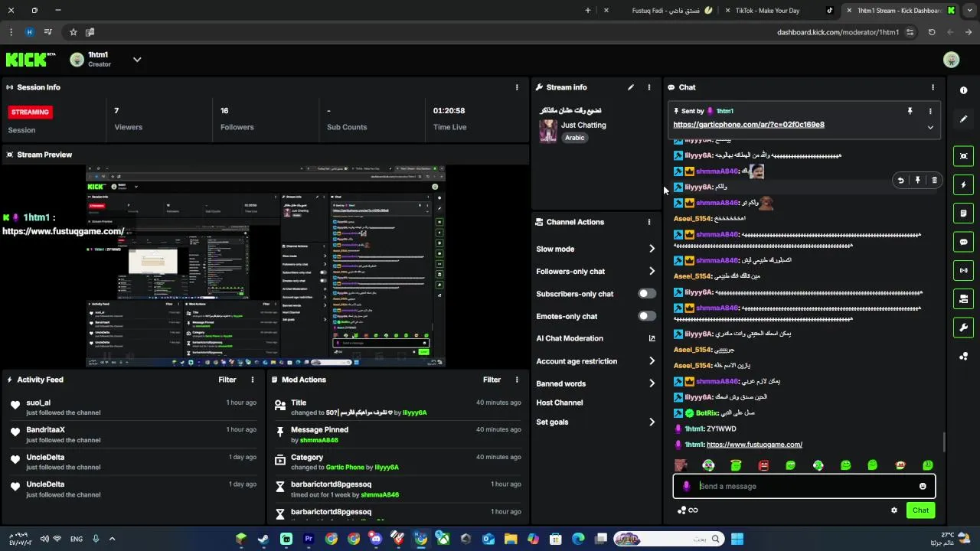Click follower suoi_al in Activity Feed
Image resolution: width=980 pixels, height=551 pixels.
pyautogui.click(x=38, y=403)
